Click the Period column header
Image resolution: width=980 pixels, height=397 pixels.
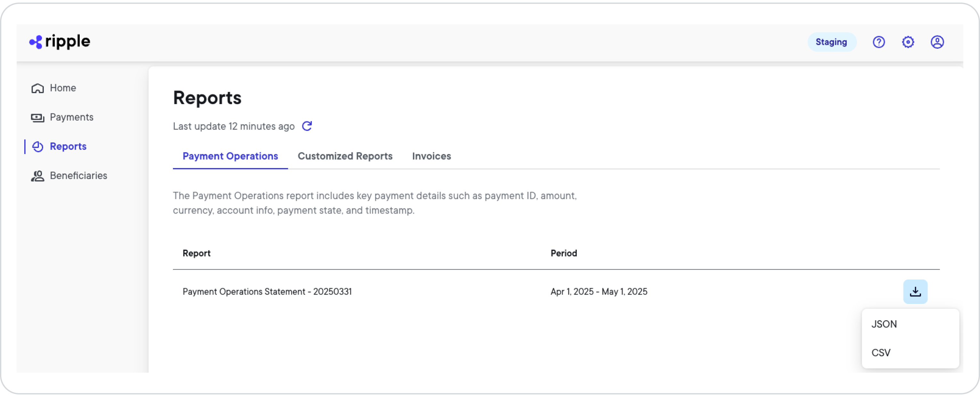pos(564,253)
